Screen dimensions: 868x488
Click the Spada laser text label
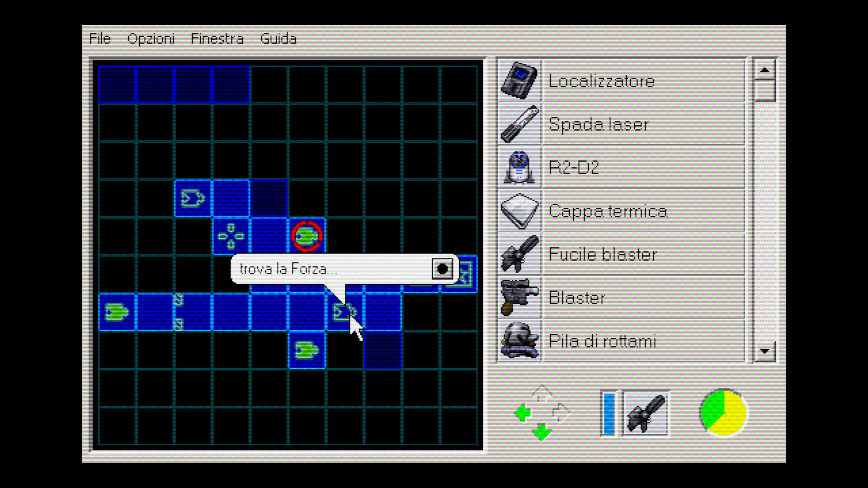pyautogui.click(x=599, y=124)
